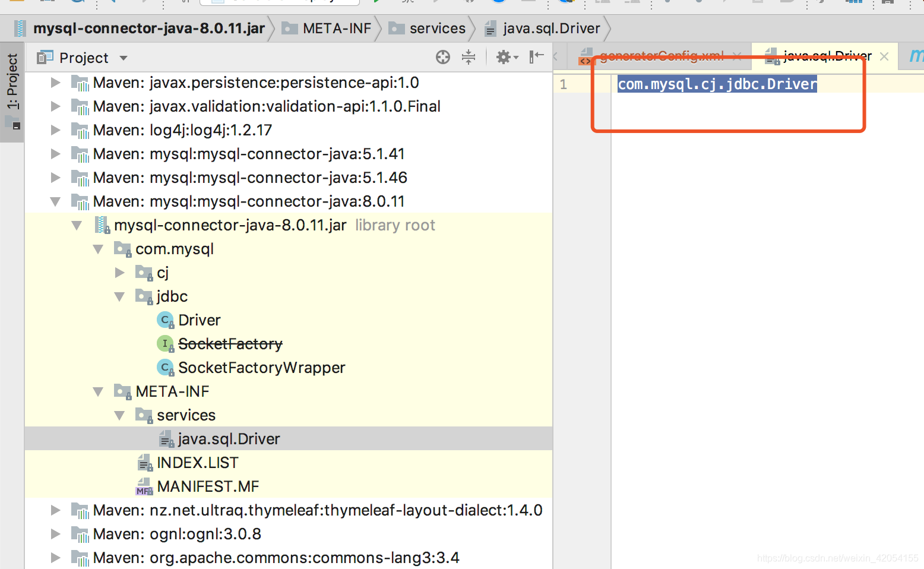This screenshot has width=924, height=569.
Task: Click the INDEX.LIST file icon
Action: tap(145, 463)
